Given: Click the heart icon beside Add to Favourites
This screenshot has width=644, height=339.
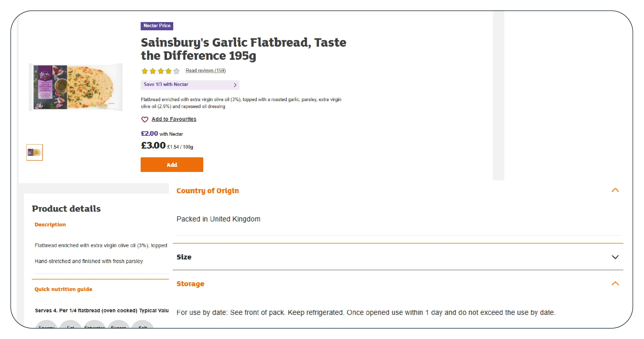Looking at the screenshot, I should coord(145,119).
